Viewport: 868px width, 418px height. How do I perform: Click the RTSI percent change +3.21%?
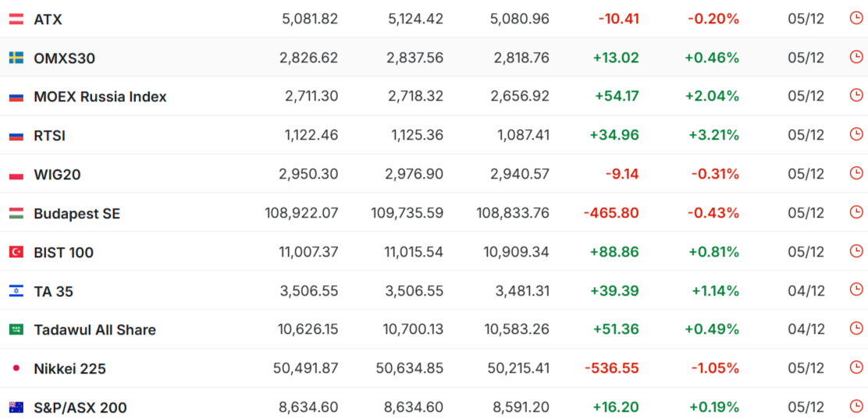(x=713, y=136)
